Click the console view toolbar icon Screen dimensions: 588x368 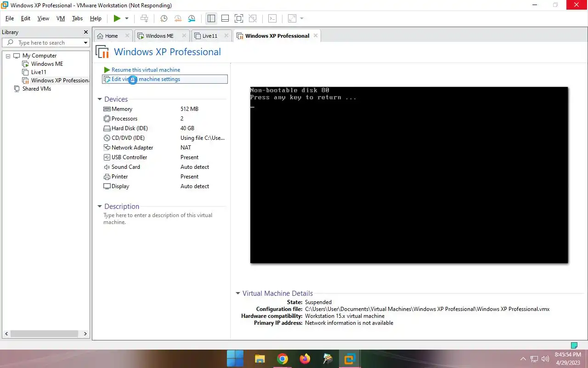point(272,18)
